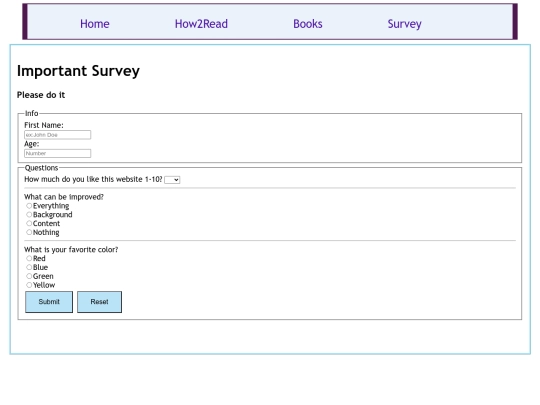Click the Info fieldset legend
This screenshot has height=405, width=540.
31,113
